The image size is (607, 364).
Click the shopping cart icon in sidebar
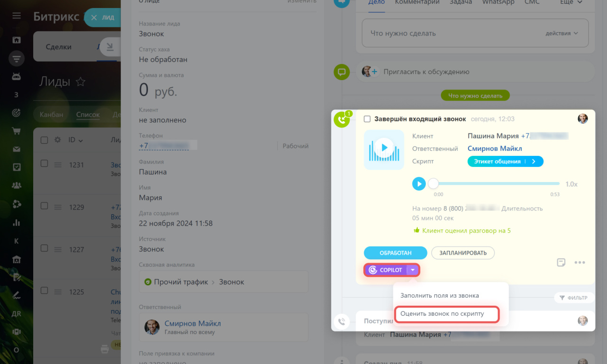point(17,131)
